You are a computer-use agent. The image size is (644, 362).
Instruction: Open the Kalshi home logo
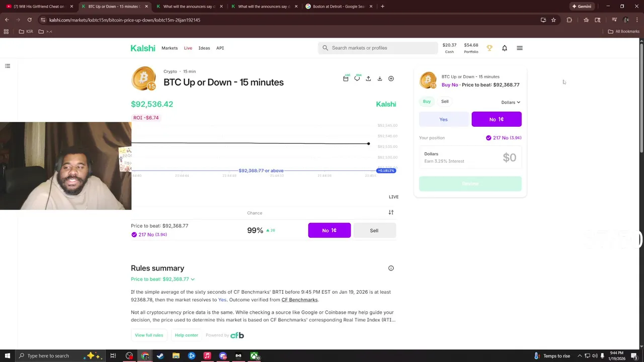[x=143, y=48]
